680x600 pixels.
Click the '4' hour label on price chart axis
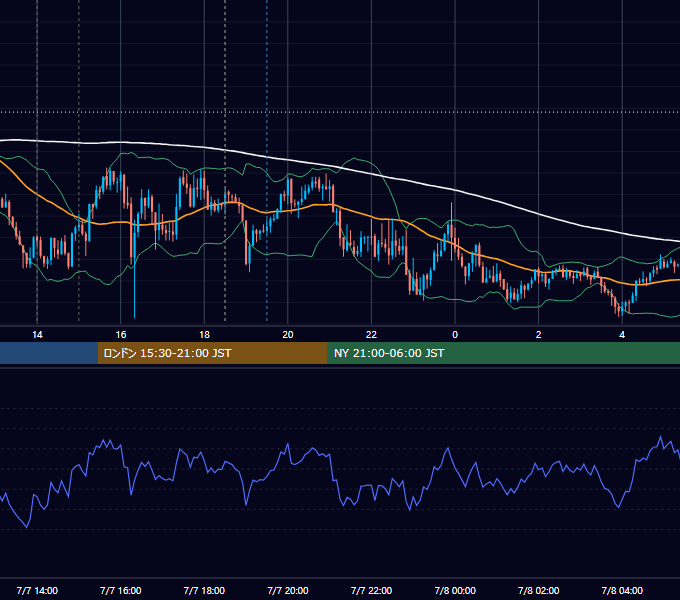622,335
